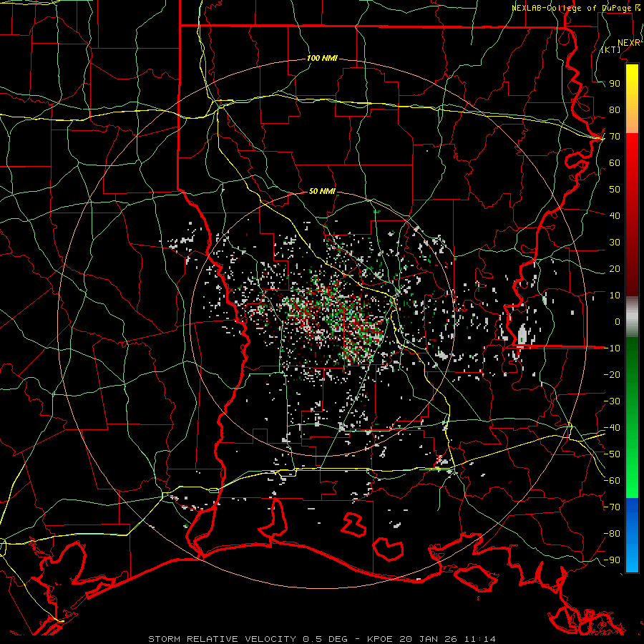Click the 0 value on velocity scale
Screen dimensions: 644x644
(x=618, y=321)
